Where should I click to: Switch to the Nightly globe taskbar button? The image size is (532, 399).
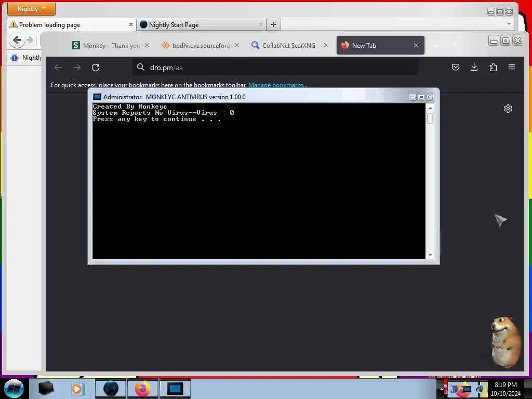(x=111, y=389)
